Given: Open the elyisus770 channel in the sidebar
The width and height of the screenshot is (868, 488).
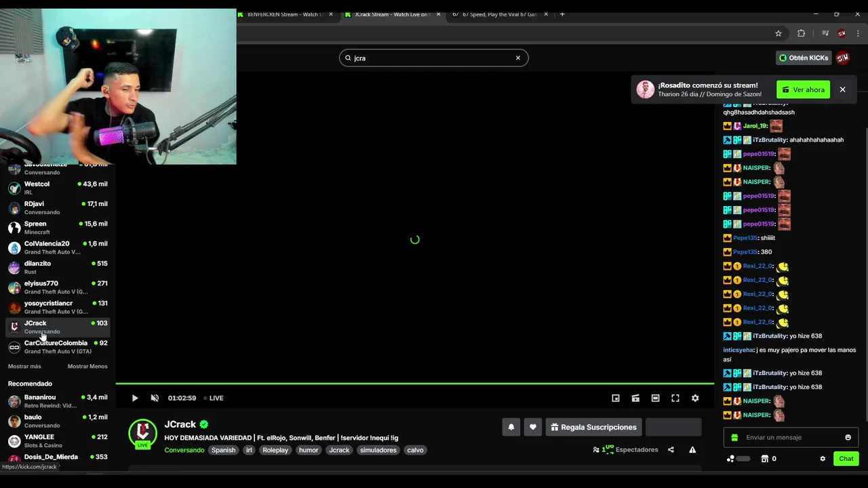Looking at the screenshot, I should point(58,287).
